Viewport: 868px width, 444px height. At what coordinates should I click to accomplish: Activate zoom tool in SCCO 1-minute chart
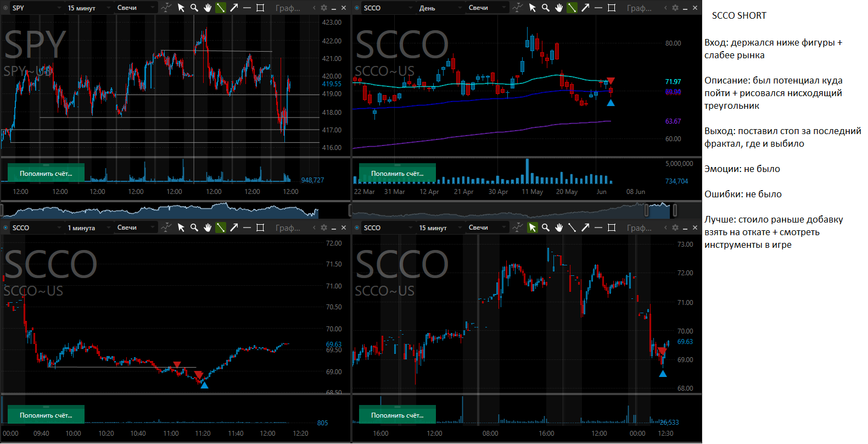pos(194,227)
